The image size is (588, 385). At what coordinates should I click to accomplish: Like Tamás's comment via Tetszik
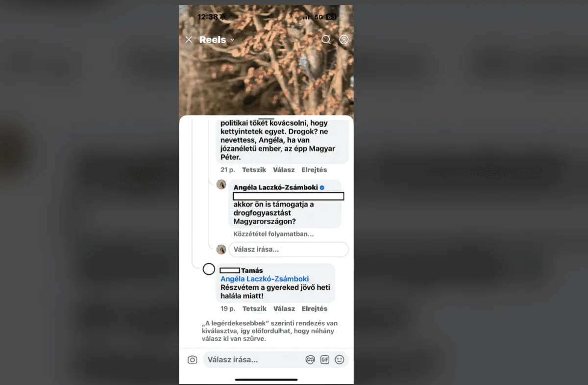point(255,308)
